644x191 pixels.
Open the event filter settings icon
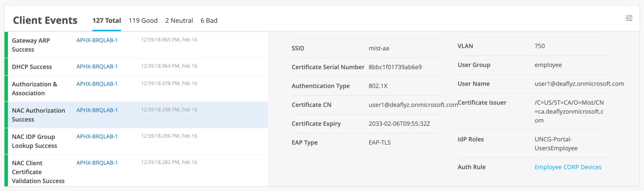(629, 18)
